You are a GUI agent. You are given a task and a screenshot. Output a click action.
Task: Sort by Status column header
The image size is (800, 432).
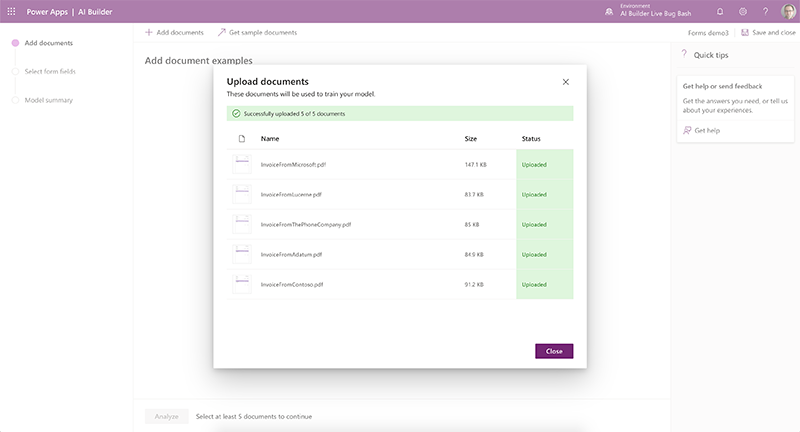pos(531,139)
